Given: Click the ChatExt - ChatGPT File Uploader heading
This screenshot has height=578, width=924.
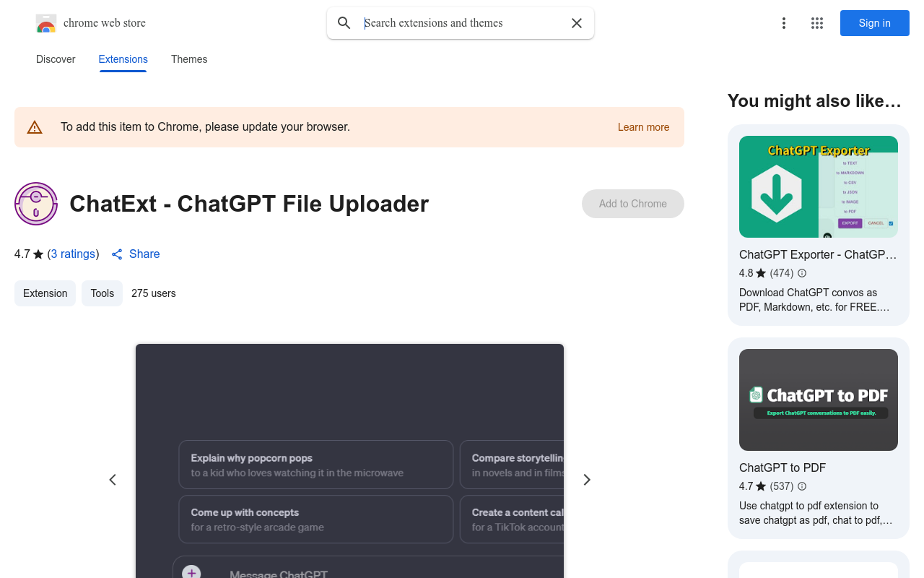Looking at the screenshot, I should [x=249, y=204].
